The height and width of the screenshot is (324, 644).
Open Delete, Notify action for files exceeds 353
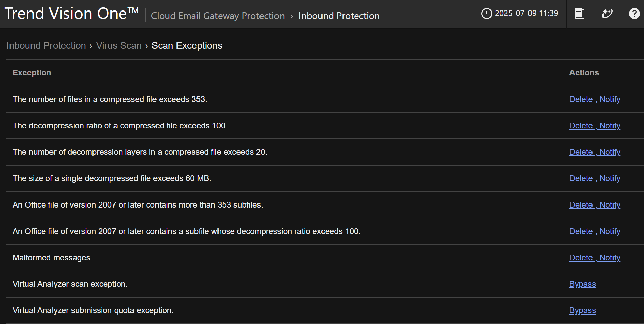point(595,99)
